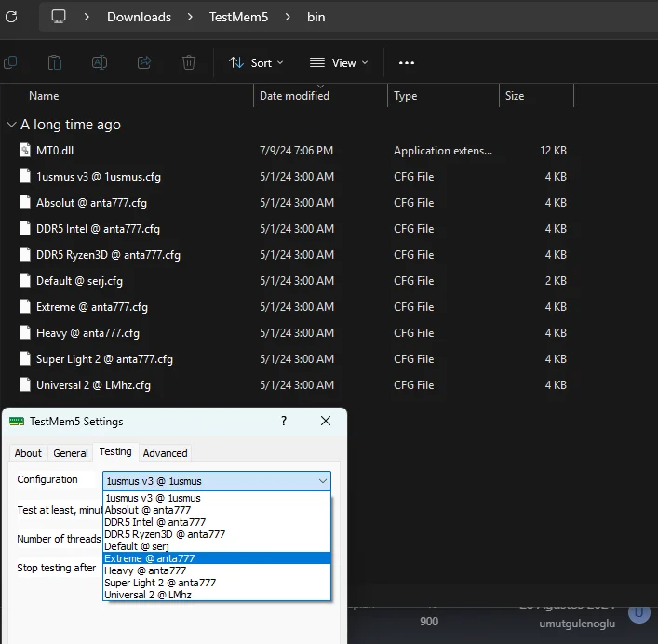Click the Configuration combo box arrow
Image resolution: width=658 pixels, height=644 pixels.
pos(322,481)
